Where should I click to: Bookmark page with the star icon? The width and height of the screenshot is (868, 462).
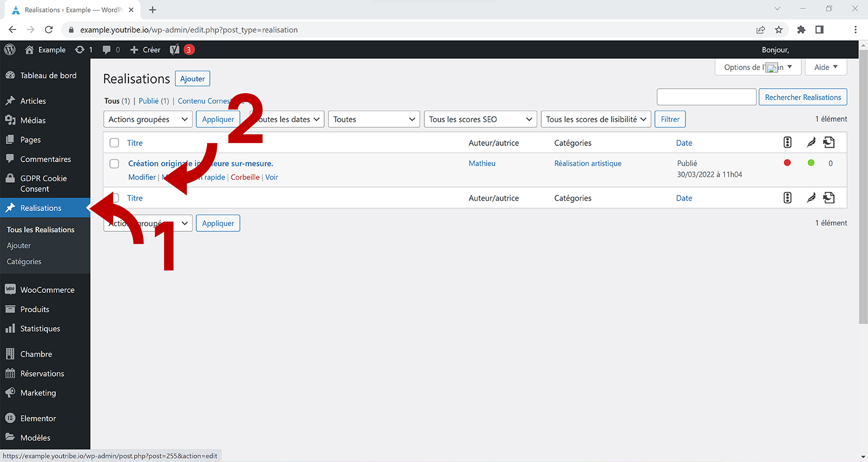[778, 30]
